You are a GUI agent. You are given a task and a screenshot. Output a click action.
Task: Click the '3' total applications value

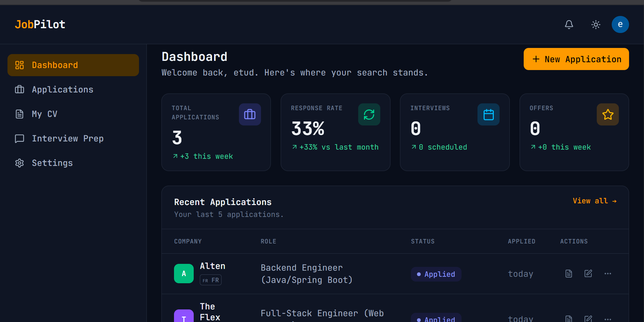pos(177,138)
